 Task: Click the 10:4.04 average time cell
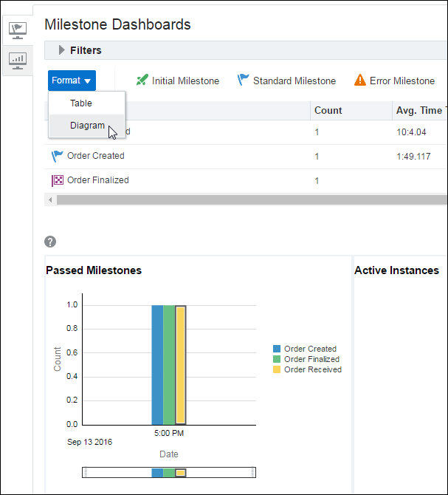coord(411,132)
